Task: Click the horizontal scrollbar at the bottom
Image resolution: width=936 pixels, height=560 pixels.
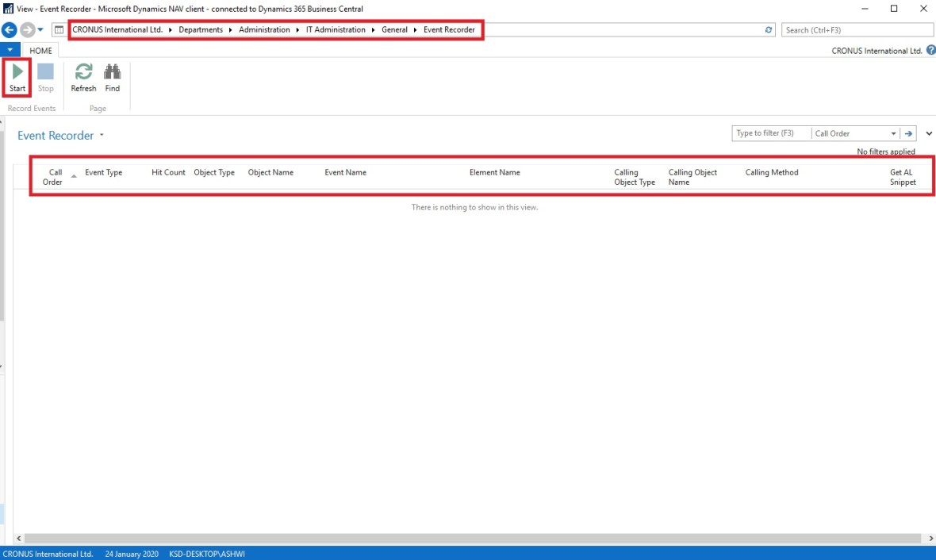Action: click(468, 538)
